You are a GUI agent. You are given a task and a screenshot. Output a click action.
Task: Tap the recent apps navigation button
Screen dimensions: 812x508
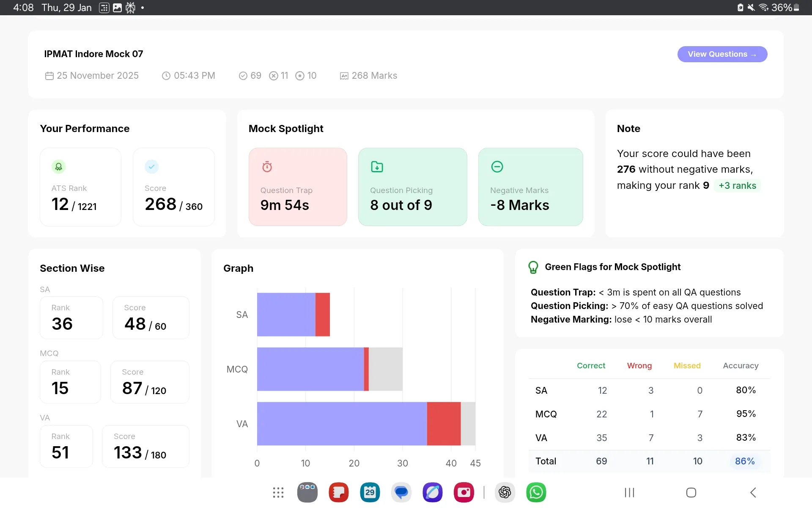click(630, 492)
